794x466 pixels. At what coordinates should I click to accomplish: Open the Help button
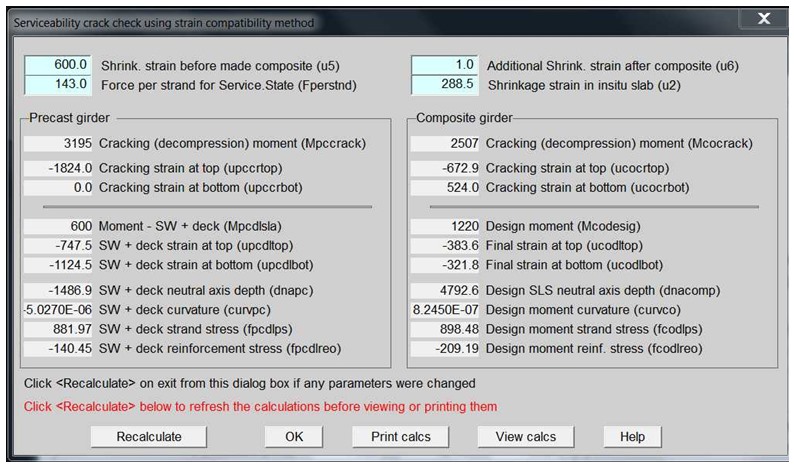(x=632, y=437)
